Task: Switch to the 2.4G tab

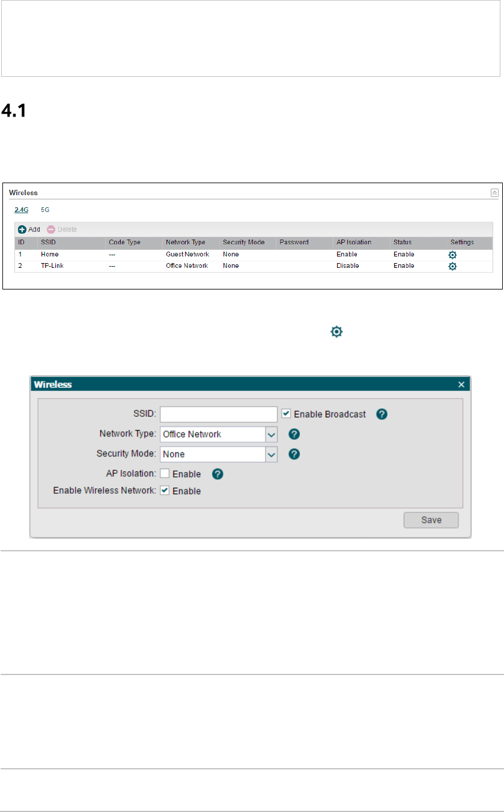Action: click(22, 210)
